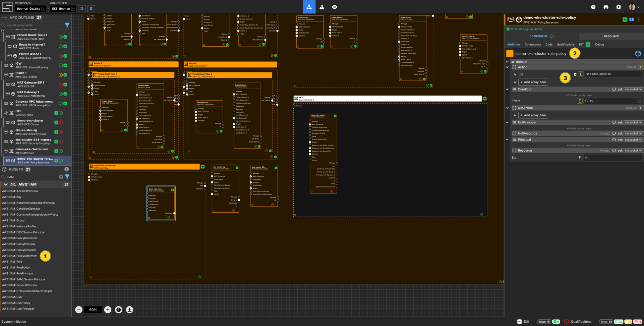
Task: Zoom out the diagram with minus button
Action: 79,310
